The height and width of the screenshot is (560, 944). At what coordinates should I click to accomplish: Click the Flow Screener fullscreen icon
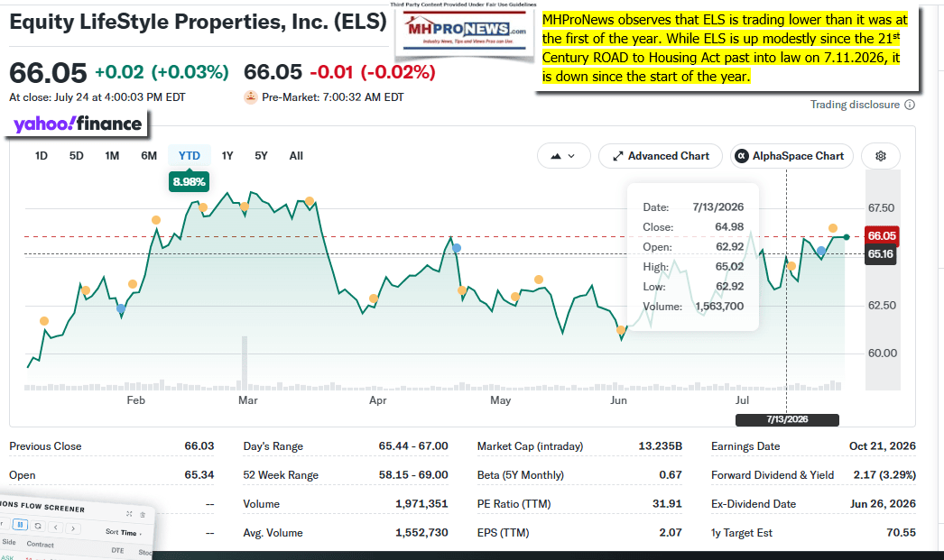(x=129, y=514)
